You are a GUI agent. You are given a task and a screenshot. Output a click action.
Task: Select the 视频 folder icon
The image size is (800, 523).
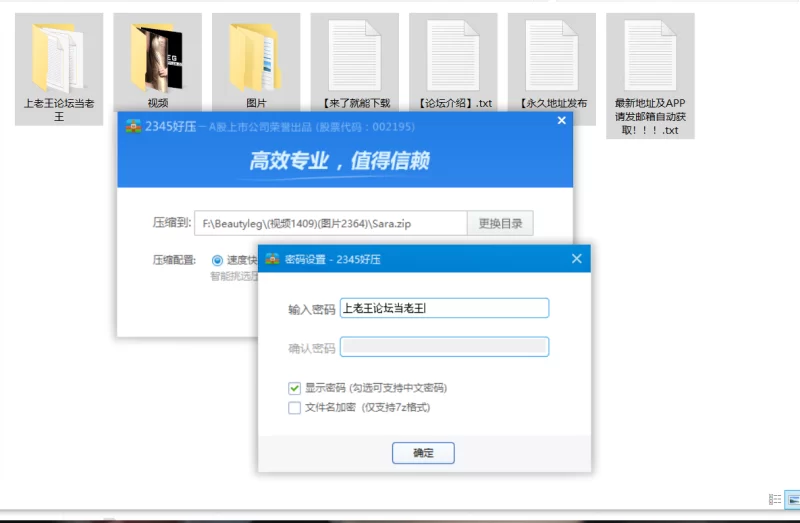coord(157,58)
